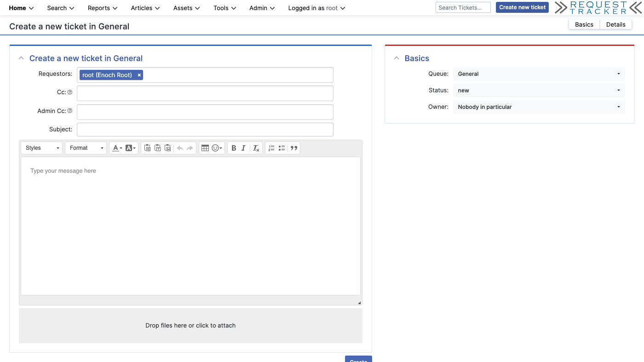Click Paste as plain text icon
Image resolution: width=644 pixels, height=362 pixels.
point(157,148)
